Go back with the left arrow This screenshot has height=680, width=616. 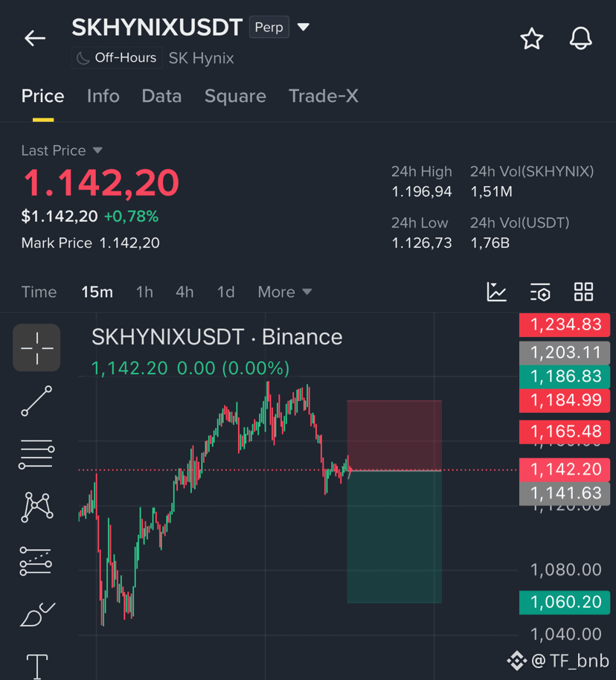tap(35, 38)
